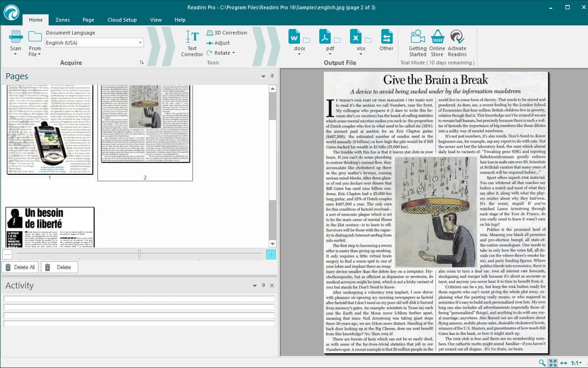This screenshot has width=588, height=368.
Task: Switch to the Zones tab
Action: (x=62, y=20)
